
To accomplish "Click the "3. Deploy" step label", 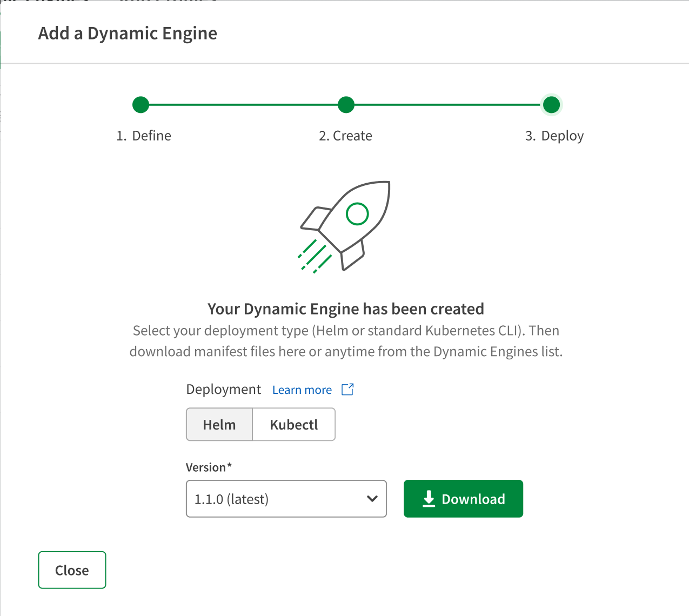I will click(554, 136).
